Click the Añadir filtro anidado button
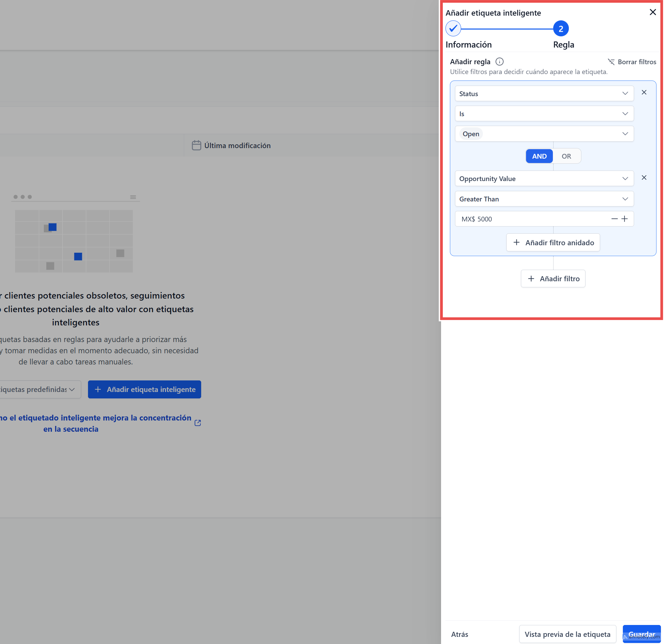Viewport: 665px width, 644px height. pyautogui.click(x=553, y=243)
